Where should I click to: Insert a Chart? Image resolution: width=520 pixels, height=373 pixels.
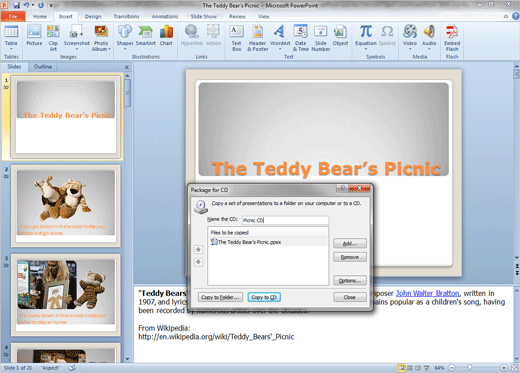166,36
